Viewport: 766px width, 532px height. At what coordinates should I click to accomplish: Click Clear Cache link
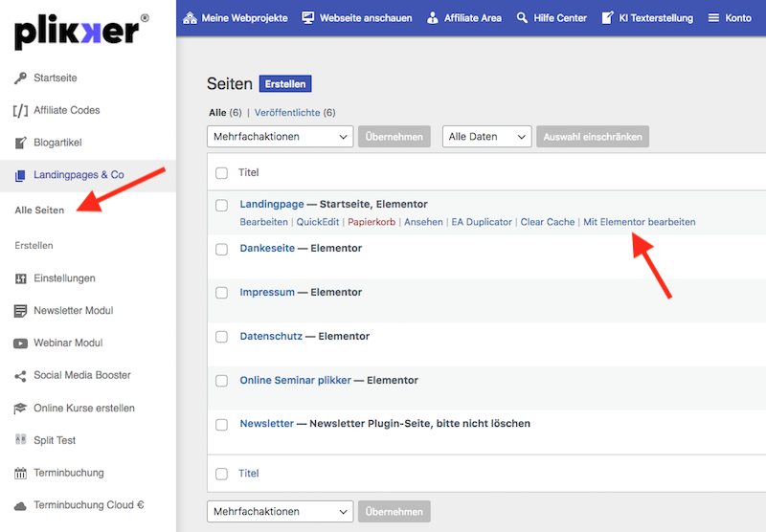(548, 222)
